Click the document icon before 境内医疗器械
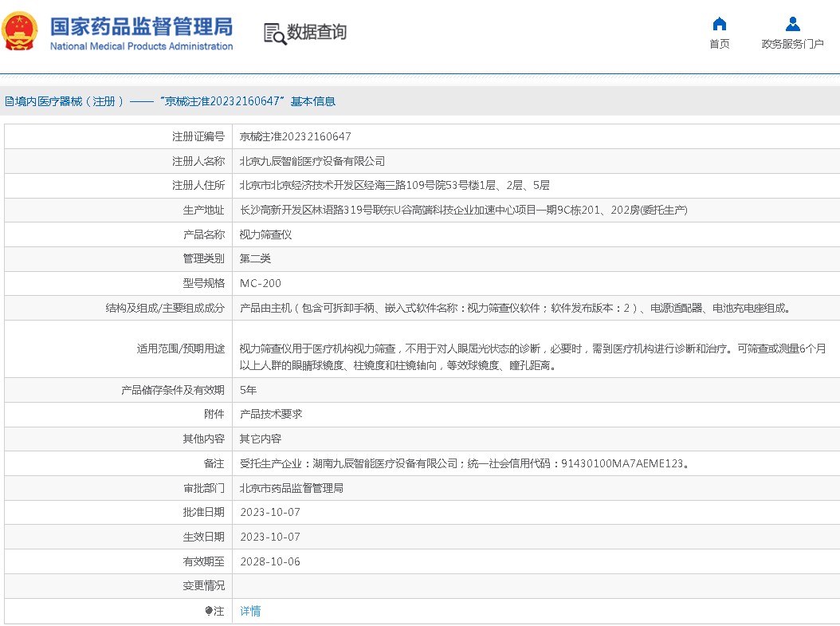The image size is (840, 626). pyautogui.click(x=9, y=101)
